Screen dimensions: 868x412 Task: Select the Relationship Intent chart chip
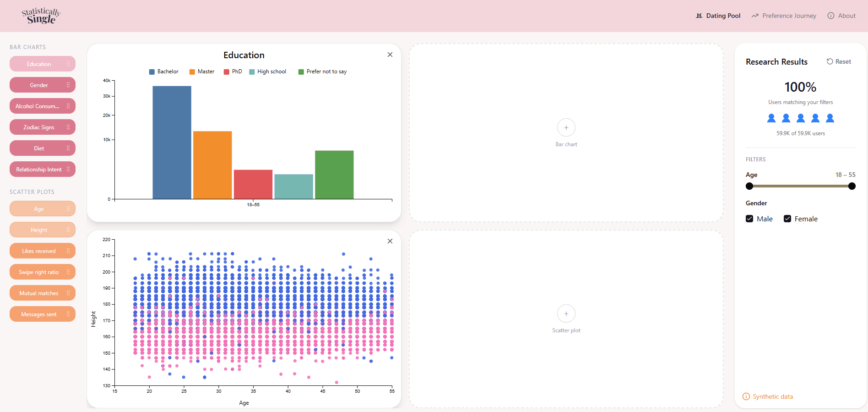pyautogui.click(x=43, y=169)
